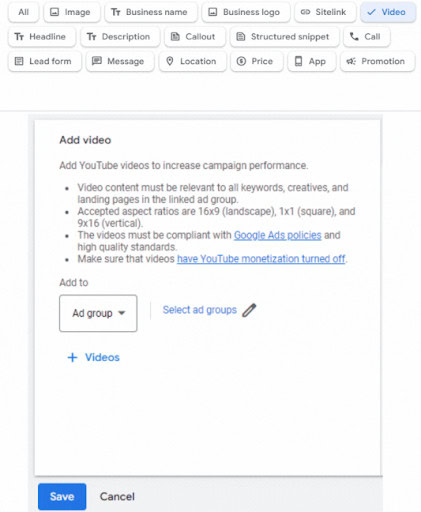This screenshot has width=421, height=512.
Task: Cancel adding the video
Action: coord(117,496)
